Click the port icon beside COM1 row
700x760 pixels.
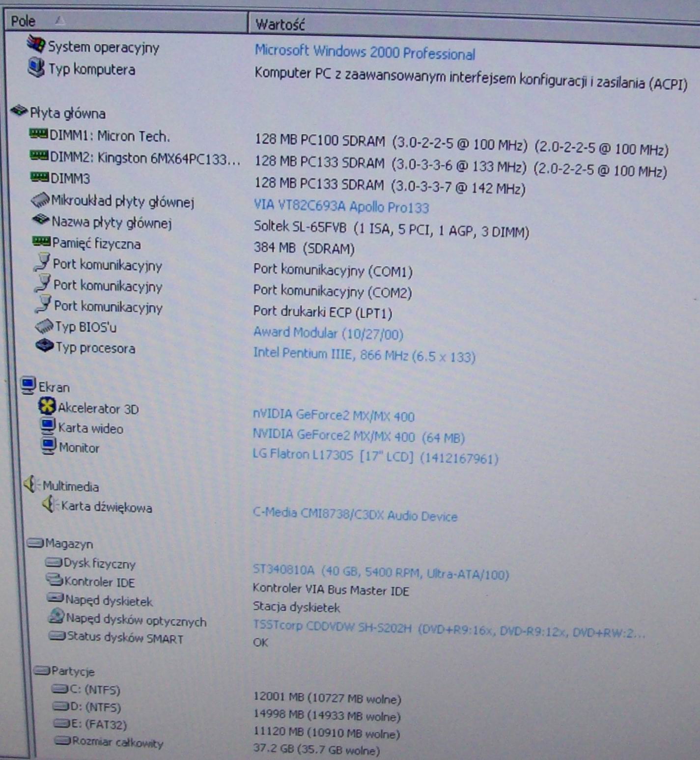tap(42, 262)
